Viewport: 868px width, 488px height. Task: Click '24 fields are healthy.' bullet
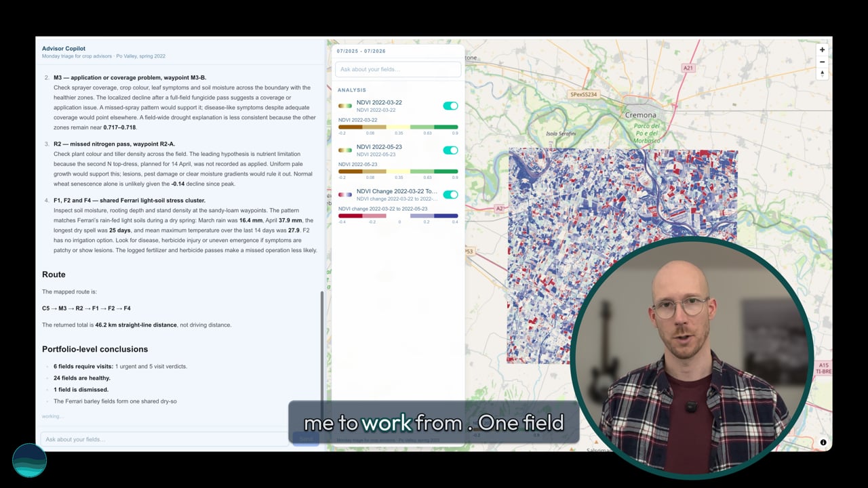82,378
